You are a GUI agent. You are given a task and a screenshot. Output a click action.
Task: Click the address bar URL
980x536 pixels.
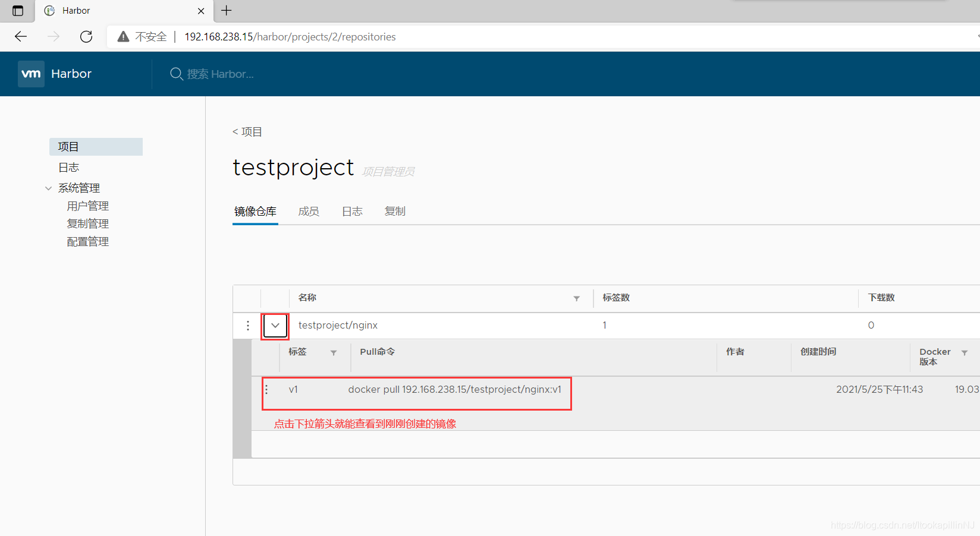[x=290, y=37]
